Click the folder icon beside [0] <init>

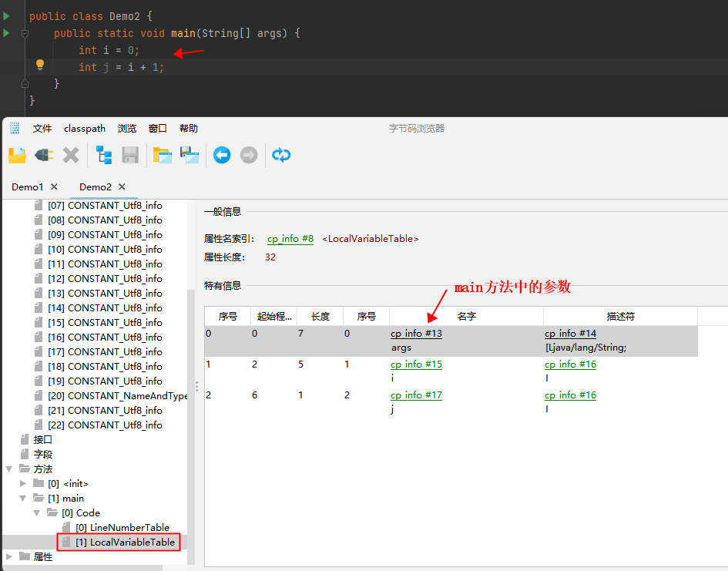tap(39, 483)
